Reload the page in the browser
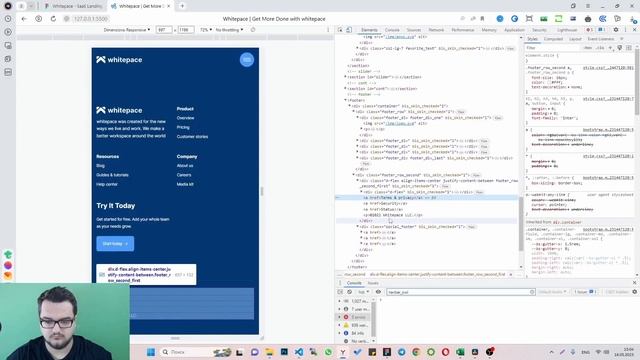 (x=53, y=19)
